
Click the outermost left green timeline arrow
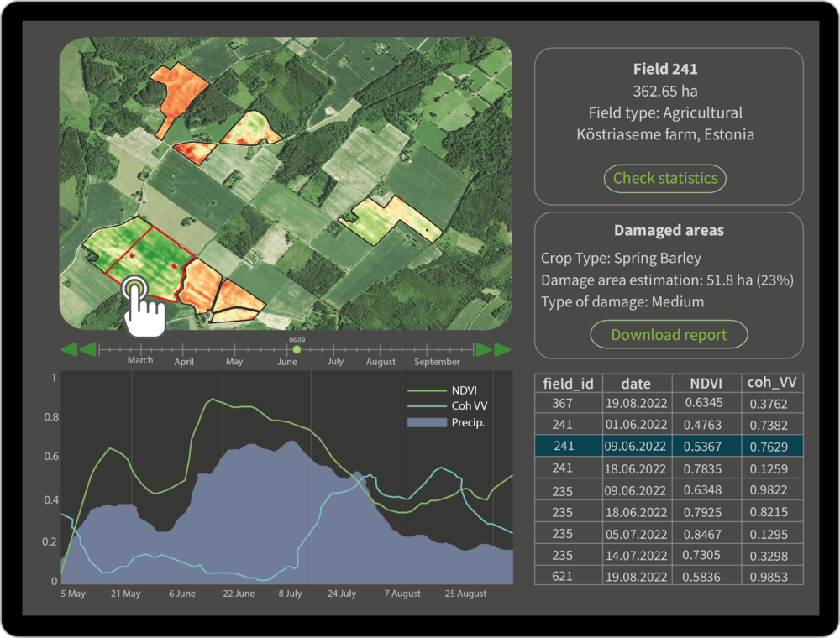pyautogui.click(x=69, y=349)
